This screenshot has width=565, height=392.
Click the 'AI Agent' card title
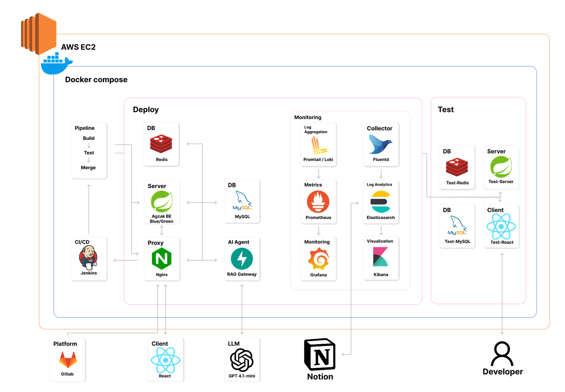[x=238, y=242]
